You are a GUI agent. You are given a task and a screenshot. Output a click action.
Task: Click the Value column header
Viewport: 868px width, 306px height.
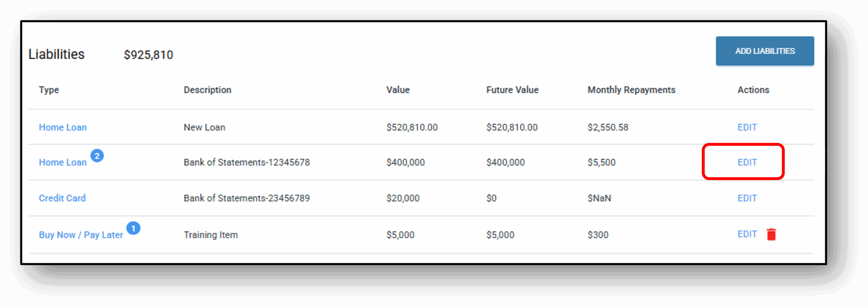pyautogui.click(x=398, y=90)
